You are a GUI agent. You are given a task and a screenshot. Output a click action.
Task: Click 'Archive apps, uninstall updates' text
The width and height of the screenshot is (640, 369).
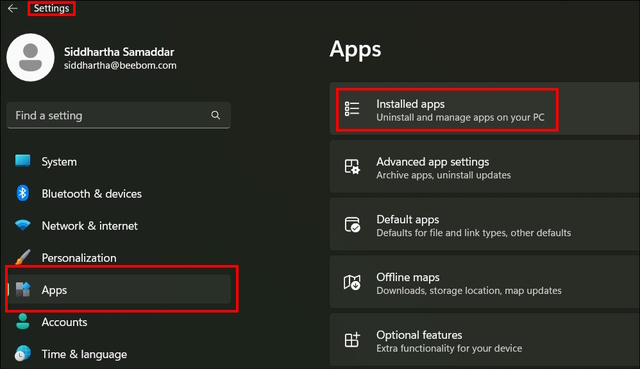click(443, 175)
